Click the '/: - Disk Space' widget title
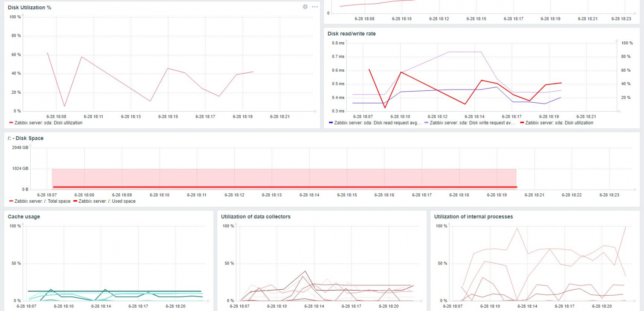This screenshot has width=644, height=311. pyautogui.click(x=26, y=138)
